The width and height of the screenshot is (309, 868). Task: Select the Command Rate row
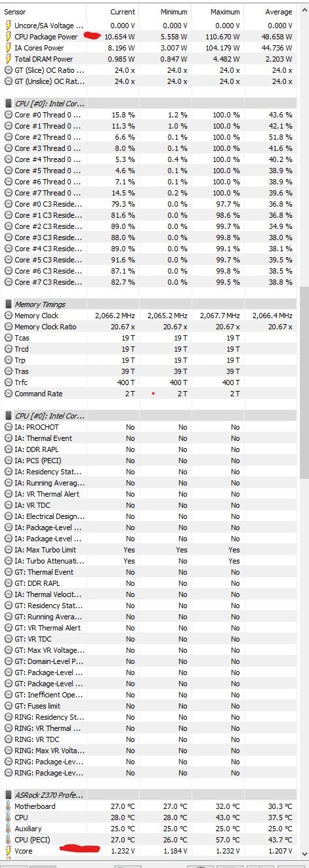[148, 394]
